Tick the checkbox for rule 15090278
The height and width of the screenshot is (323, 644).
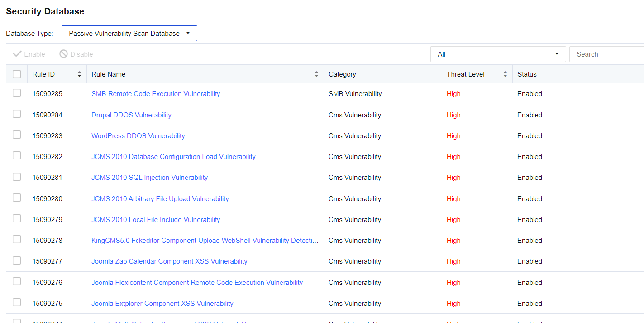[17, 240]
